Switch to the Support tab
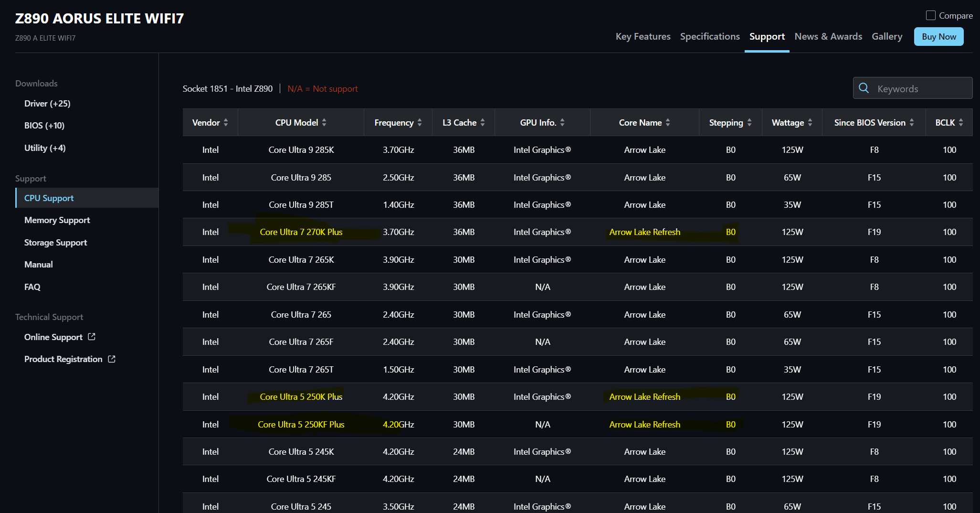Screen dimensions: 980x513 (x=767, y=36)
